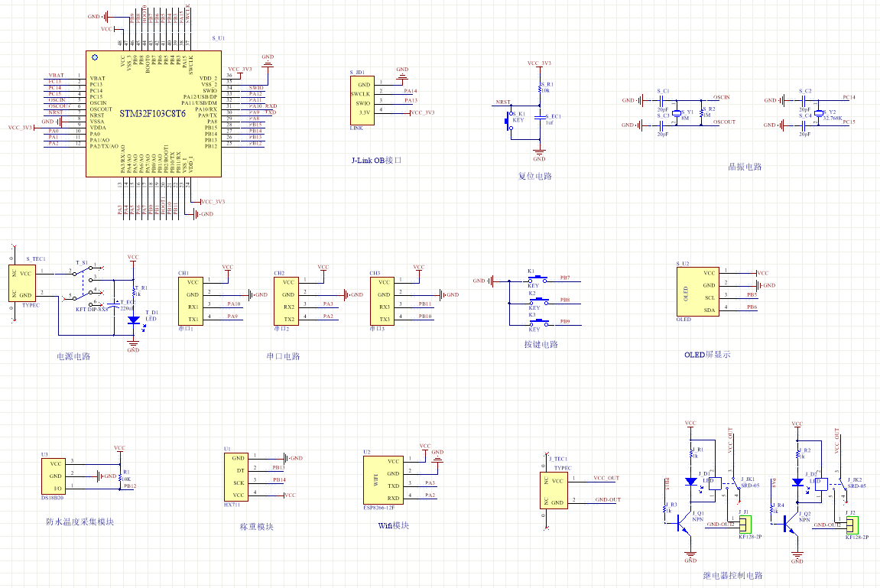Click the 电源电路 section label
The image size is (880, 588).
(x=73, y=356)
